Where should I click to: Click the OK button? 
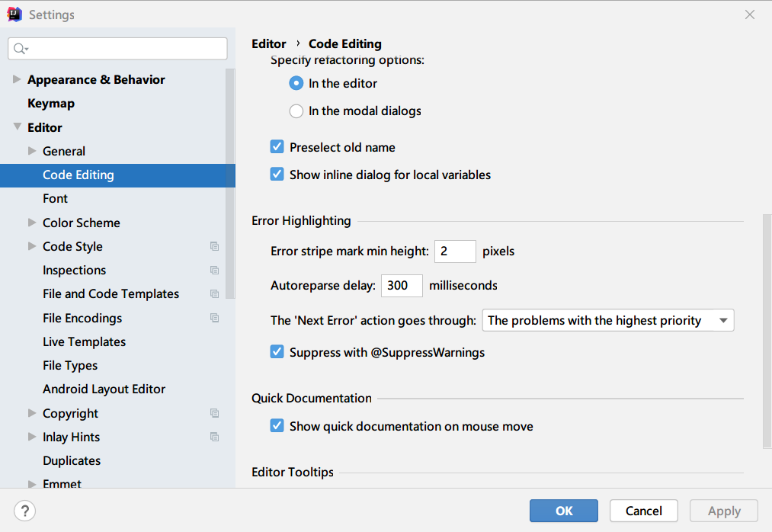click(x=564, y=511)
